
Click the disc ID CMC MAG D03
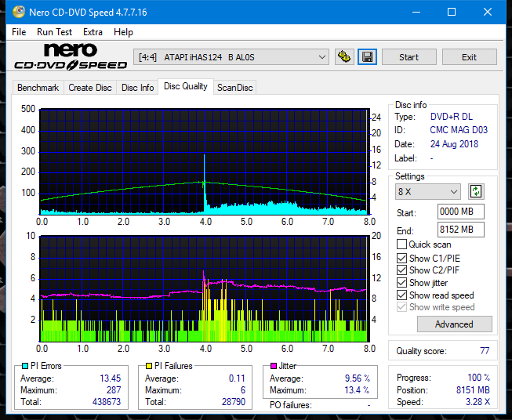[459, 130]
